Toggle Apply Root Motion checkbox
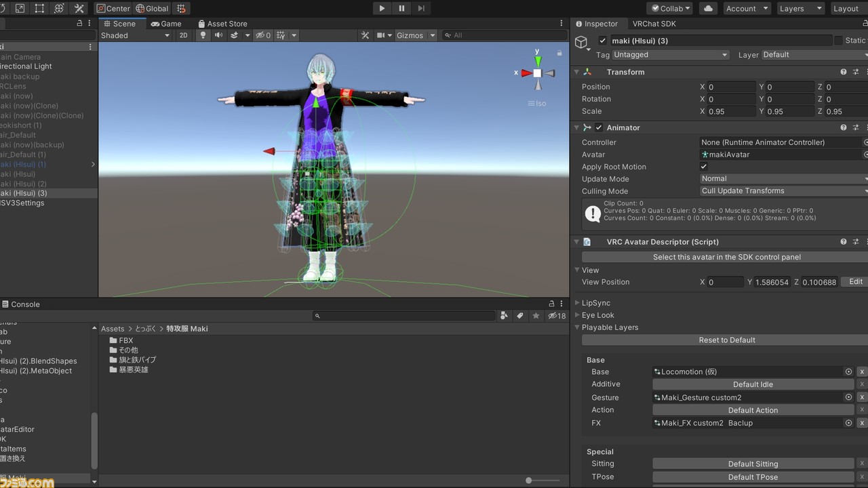868x488 pixels. (x=704, y=167)
